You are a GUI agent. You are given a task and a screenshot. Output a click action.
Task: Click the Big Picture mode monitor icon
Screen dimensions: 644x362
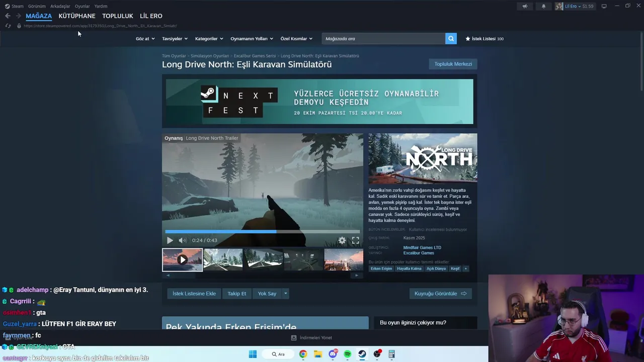tap(604, 6)
